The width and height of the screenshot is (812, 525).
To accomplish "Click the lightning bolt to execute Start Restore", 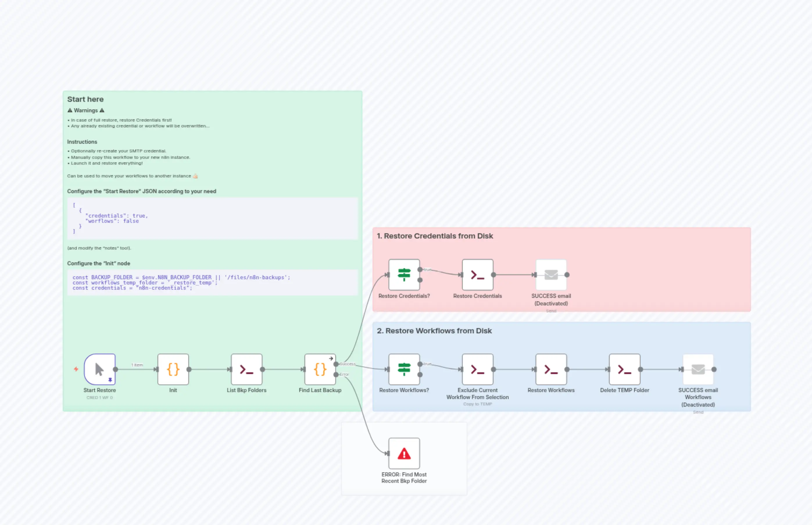I will click(76, 369).
